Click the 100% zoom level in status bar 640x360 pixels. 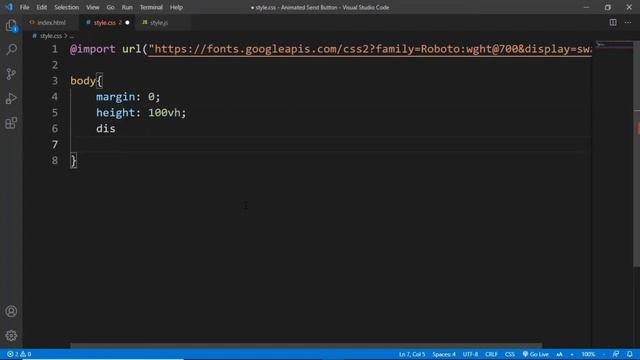coord(588,354)
